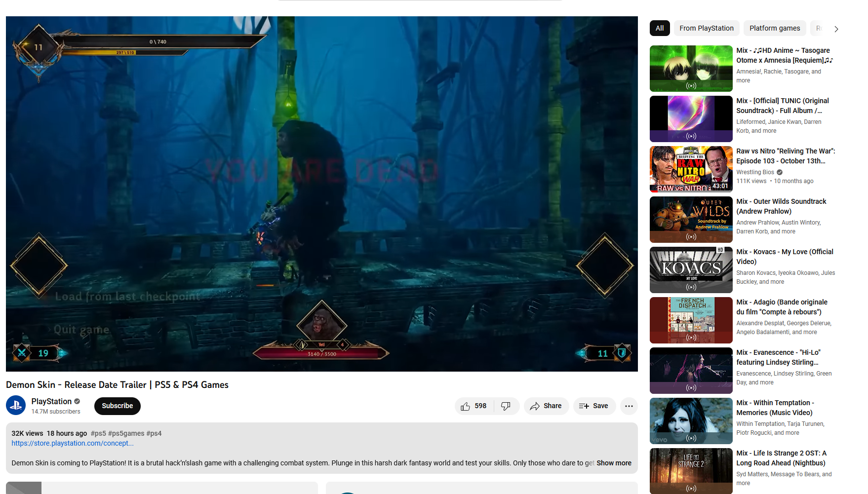Viewport: 868px width, 494px height.
Task: Click the Share arrow button
Action: [546, 406]
